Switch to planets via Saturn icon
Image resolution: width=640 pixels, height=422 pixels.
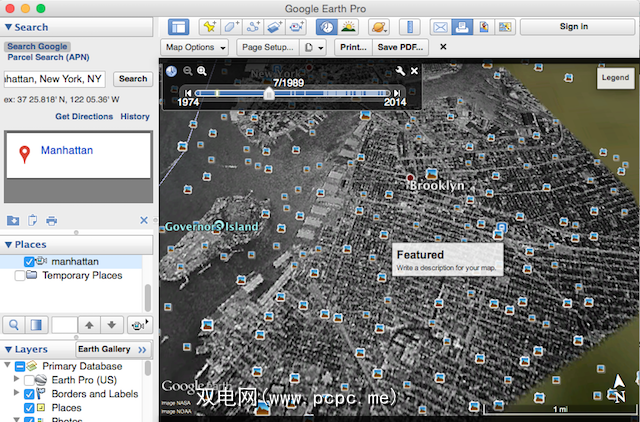click(x=377, y=27)
